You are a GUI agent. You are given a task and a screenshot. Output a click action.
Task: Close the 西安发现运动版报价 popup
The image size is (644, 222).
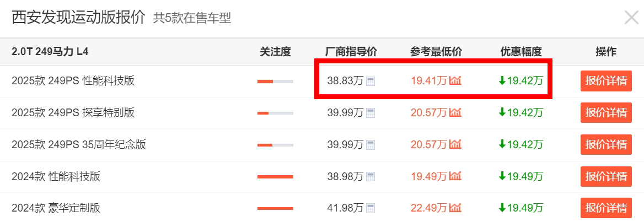pos(631,18)
